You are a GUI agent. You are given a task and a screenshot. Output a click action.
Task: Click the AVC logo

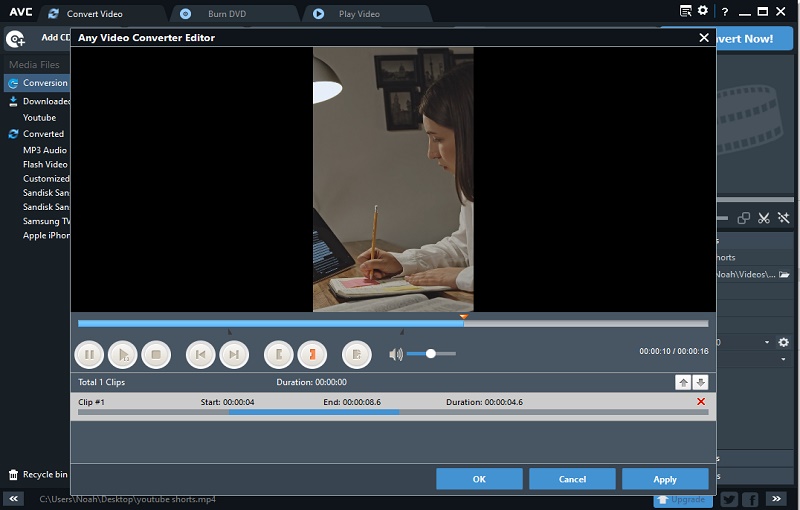tap(20, 12)
